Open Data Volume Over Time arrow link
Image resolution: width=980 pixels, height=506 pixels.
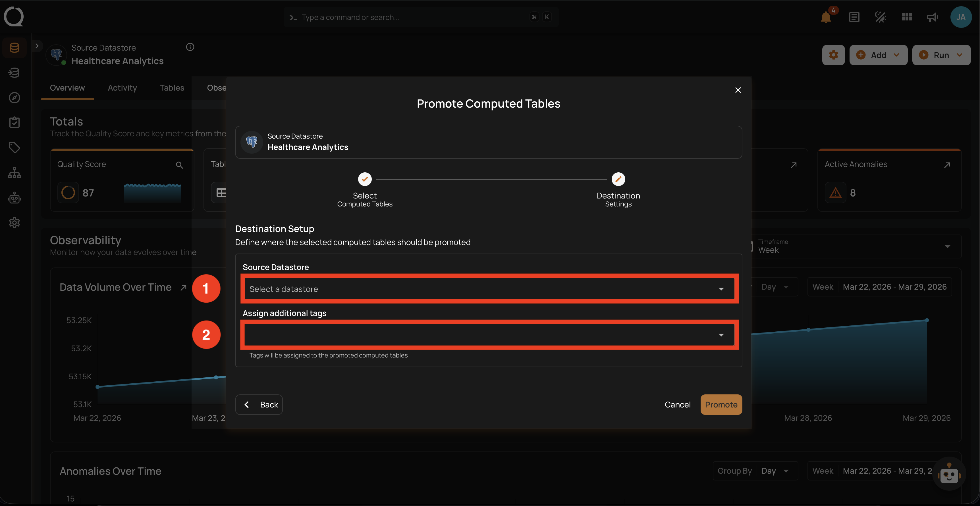click(183, 288)
